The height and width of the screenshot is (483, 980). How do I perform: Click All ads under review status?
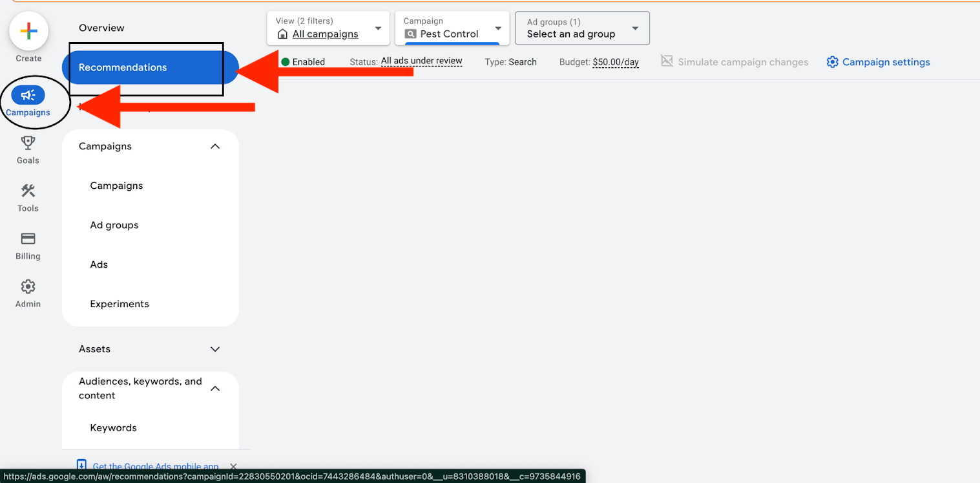tap(421, 61)
